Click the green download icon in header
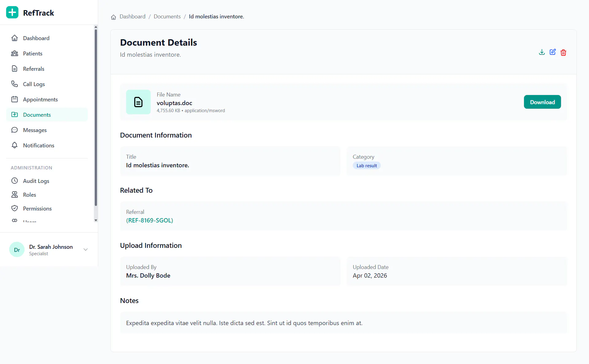The height and width of the screenshot is (364, 589). (x=542, y=52)
